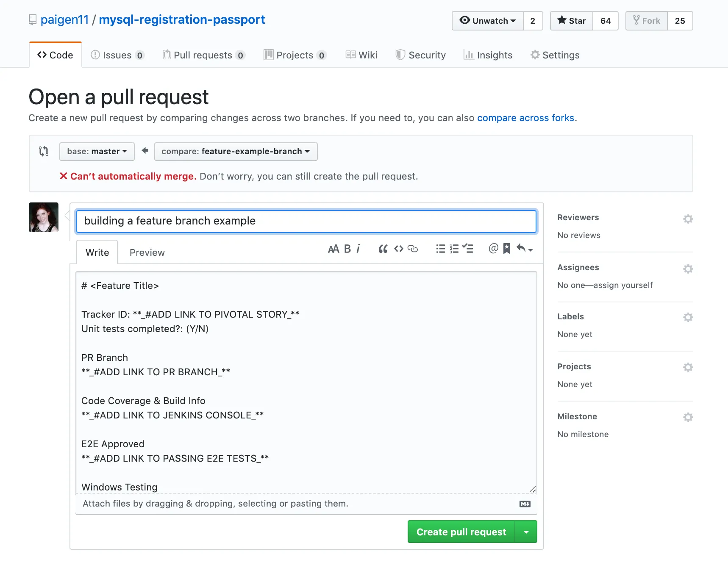Click Create pull request
The image size is (728, 565).
tap(461, 532)
